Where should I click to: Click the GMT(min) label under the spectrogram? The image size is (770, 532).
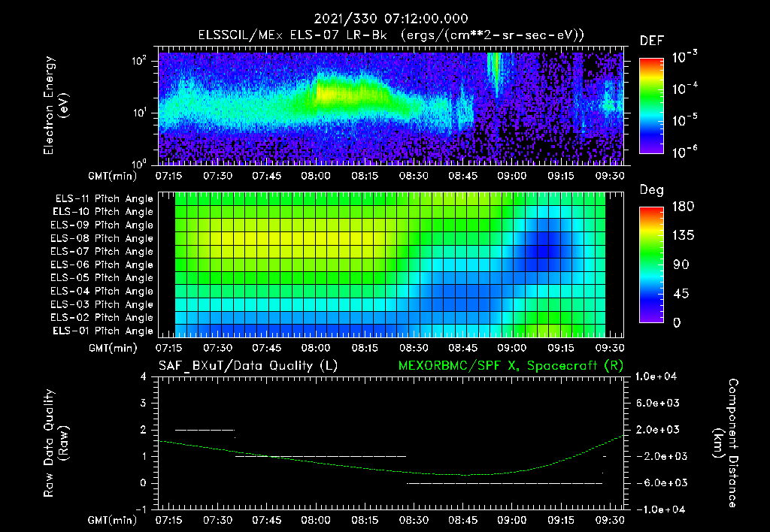(113, 176)
